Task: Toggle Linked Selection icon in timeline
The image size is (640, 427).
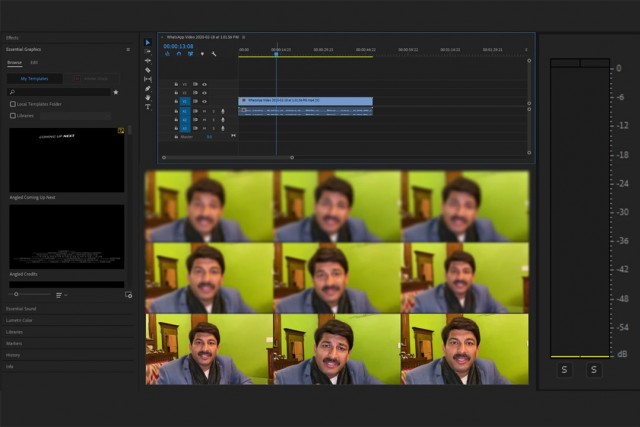Action: [190, 54]
